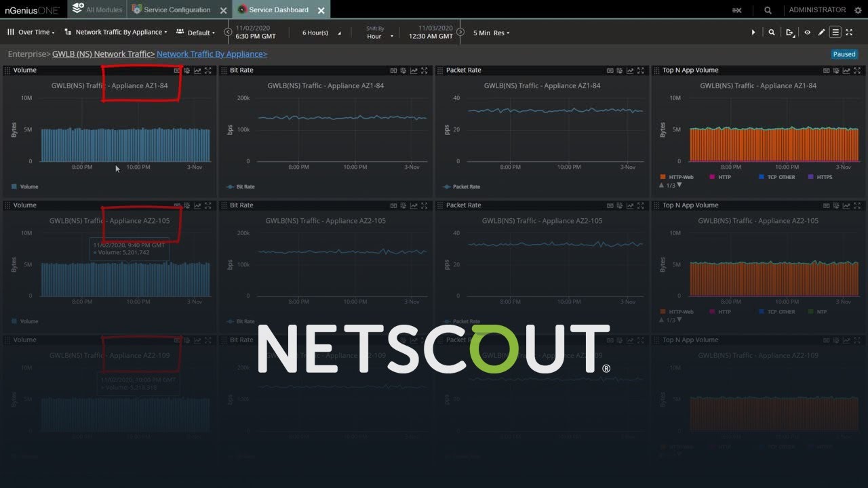The width and height of the screenshot is (868, 488).
Task: Toggle HTTP-Web legend on AZ1-84 Top N chart
Action: pos(676,177)
